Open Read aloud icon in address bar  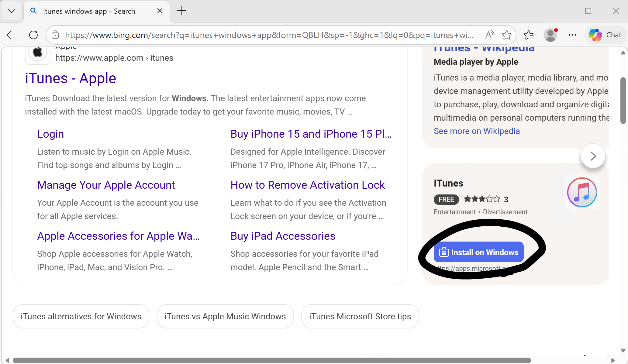(x=489, y=35)
